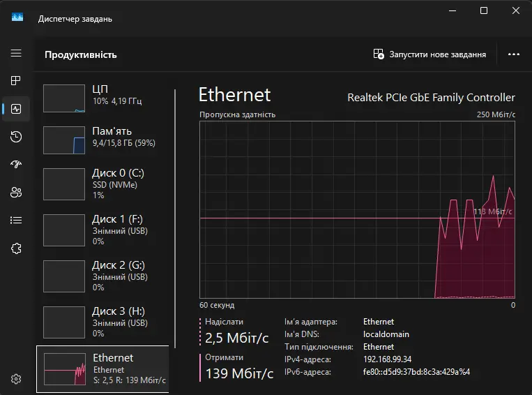Select the ЦП performance item

pyautogui.click(x=102, y=98)
